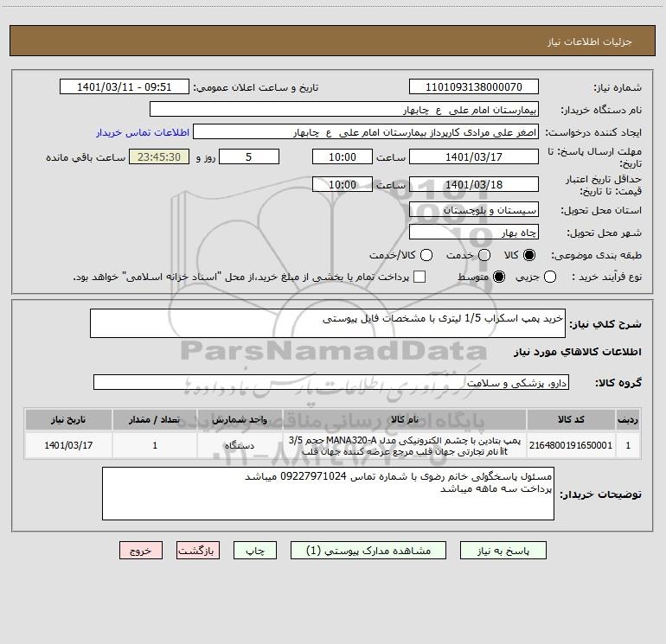
Task: Click the buyer notes text area
Action: tap(328, 494)
